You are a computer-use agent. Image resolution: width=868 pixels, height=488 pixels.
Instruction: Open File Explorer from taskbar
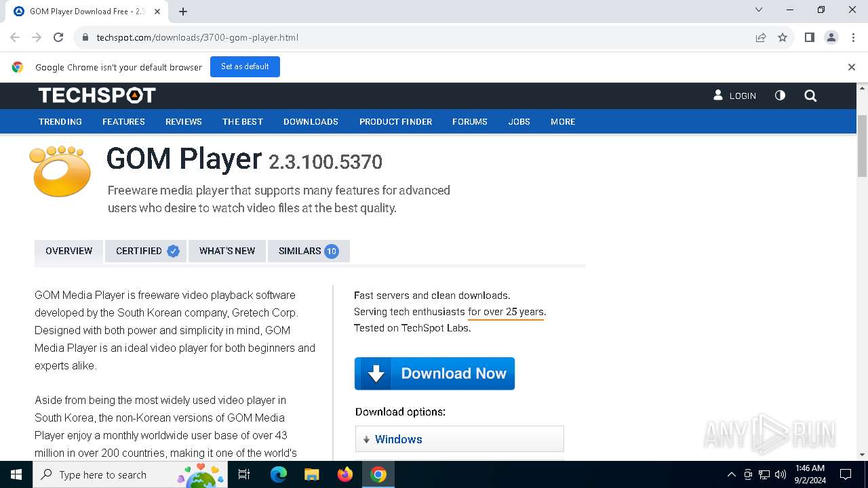click(312, 474)
